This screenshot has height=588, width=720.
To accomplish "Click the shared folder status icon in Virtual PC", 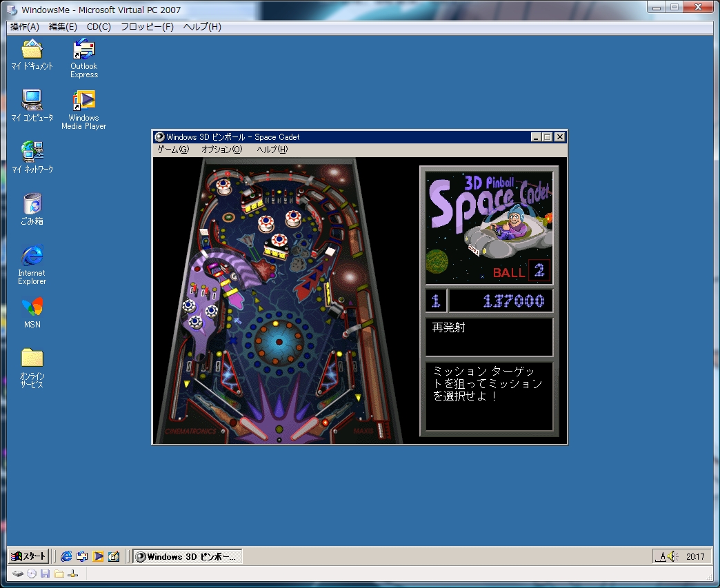I will click(59, 574).
